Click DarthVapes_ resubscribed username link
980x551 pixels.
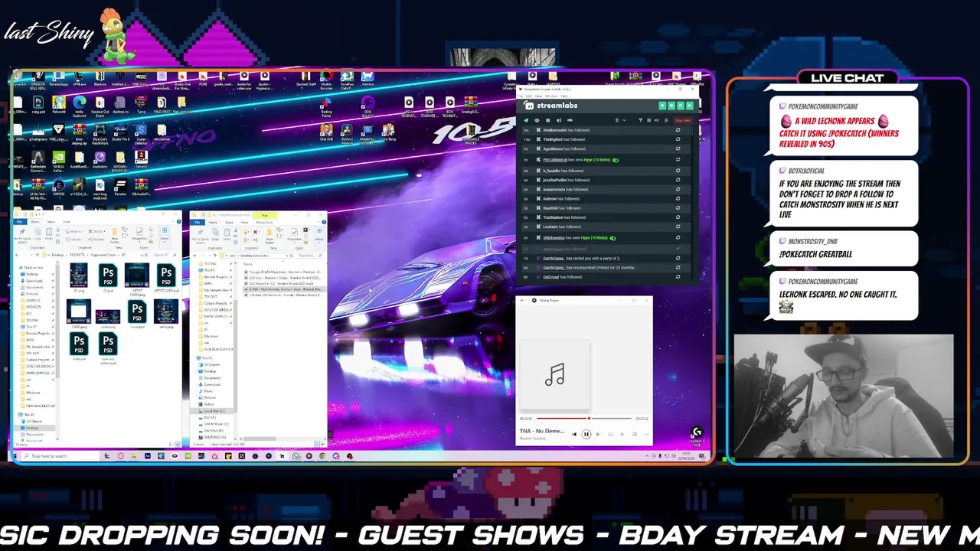[554, 268]
